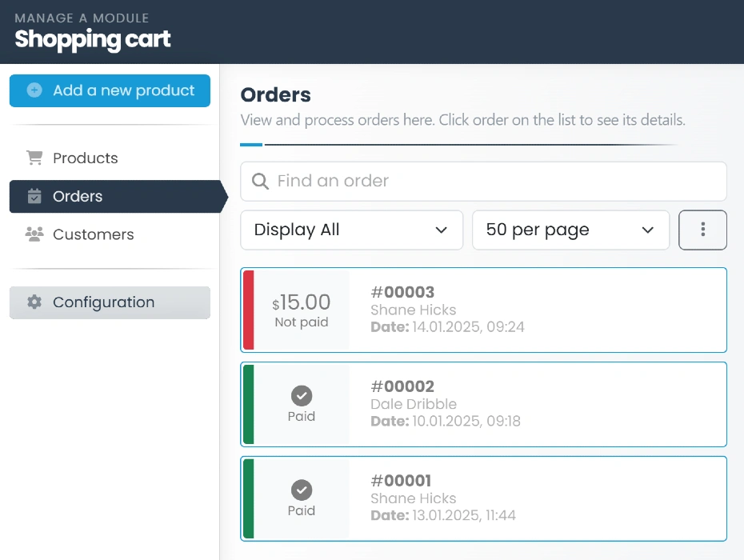
Task: Click Shane Hicks on order #00003
Action: click(x=414, y=310)
